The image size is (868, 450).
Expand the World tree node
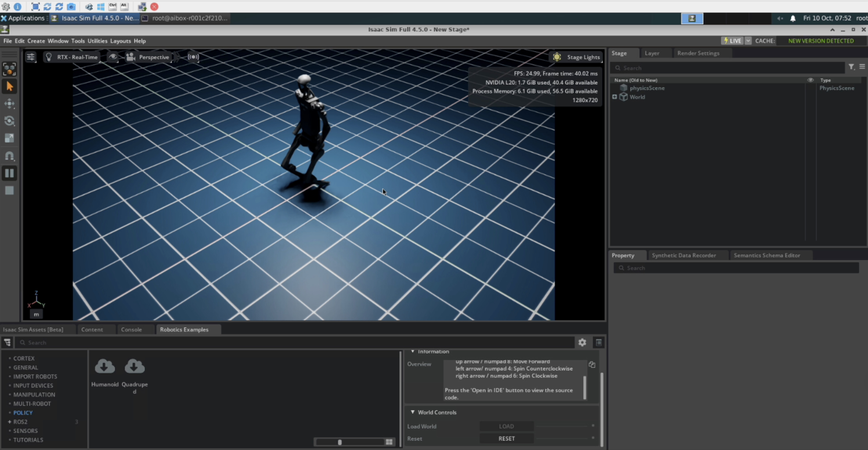(x=614, y=97)
